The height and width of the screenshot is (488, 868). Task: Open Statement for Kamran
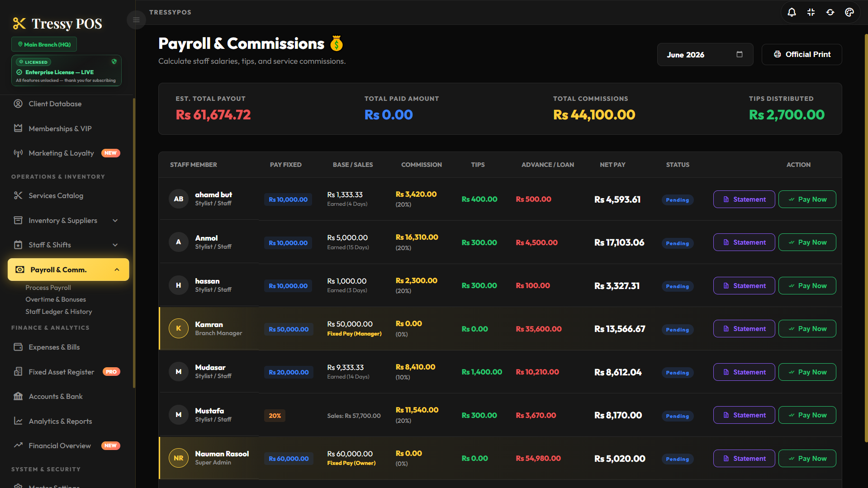click(744, 329)
